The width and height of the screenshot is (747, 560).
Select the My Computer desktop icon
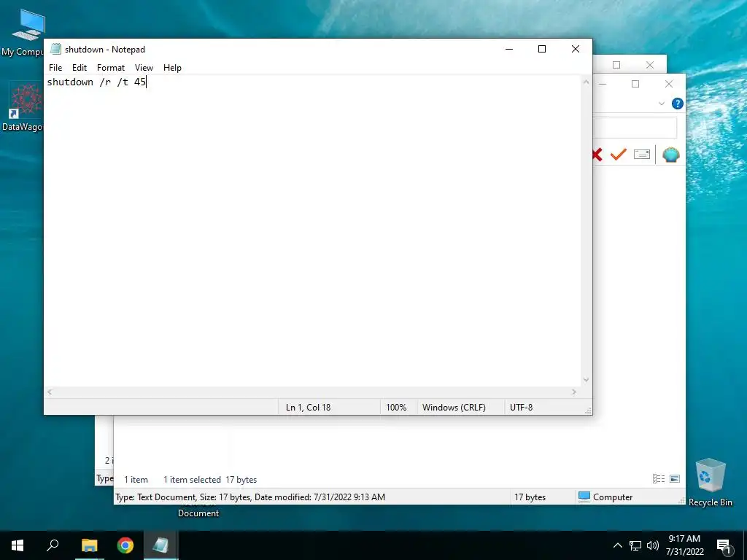pos(24,34)
